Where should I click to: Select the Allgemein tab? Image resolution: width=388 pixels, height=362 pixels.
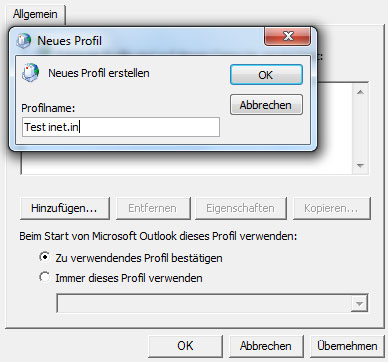point(35,14)
